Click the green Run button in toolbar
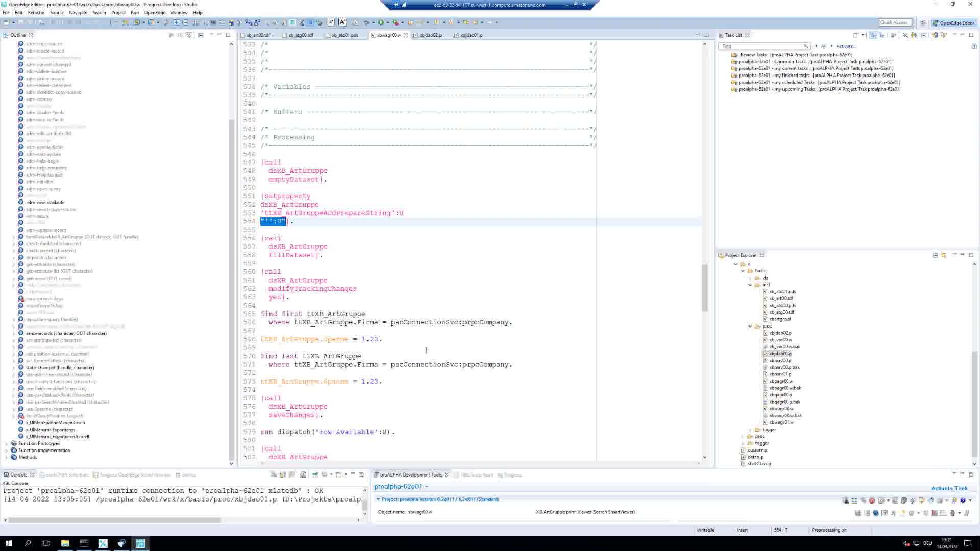This screenshot has height=551, width=980. tap(381, 22)
